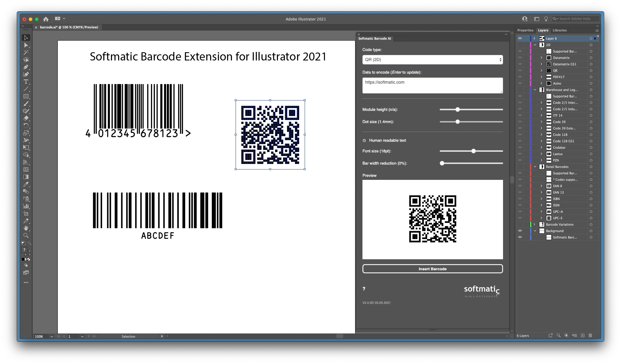The image size is (621, 364).
Task: Switch to the Properties tab
Action: (525, 30)
